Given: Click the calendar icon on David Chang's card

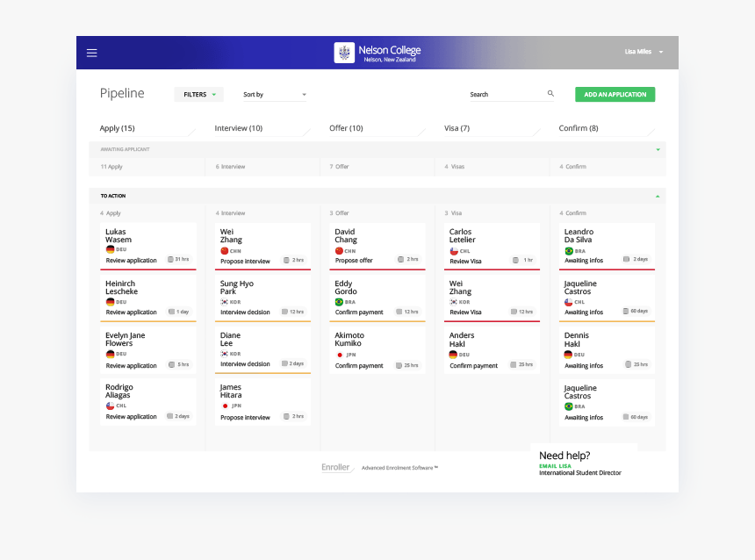Looking at the screenshot, I should pos(400,260).
